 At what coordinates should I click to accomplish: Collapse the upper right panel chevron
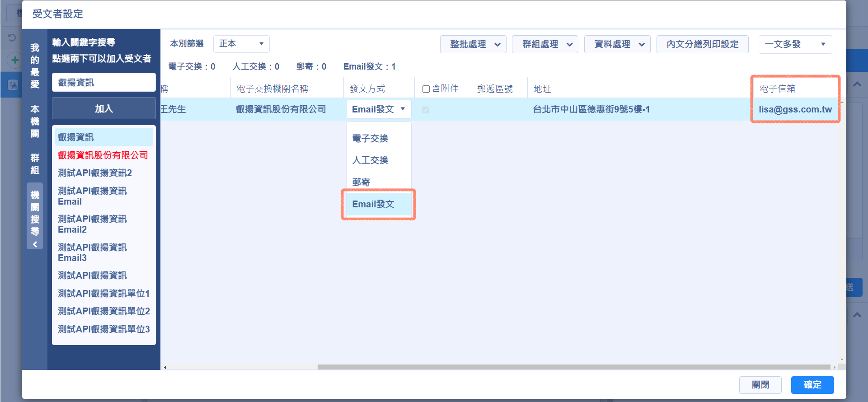[857, 84]
